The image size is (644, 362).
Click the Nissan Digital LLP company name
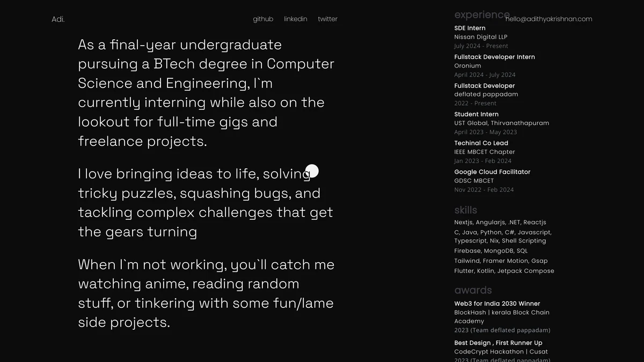click(480, 37)
